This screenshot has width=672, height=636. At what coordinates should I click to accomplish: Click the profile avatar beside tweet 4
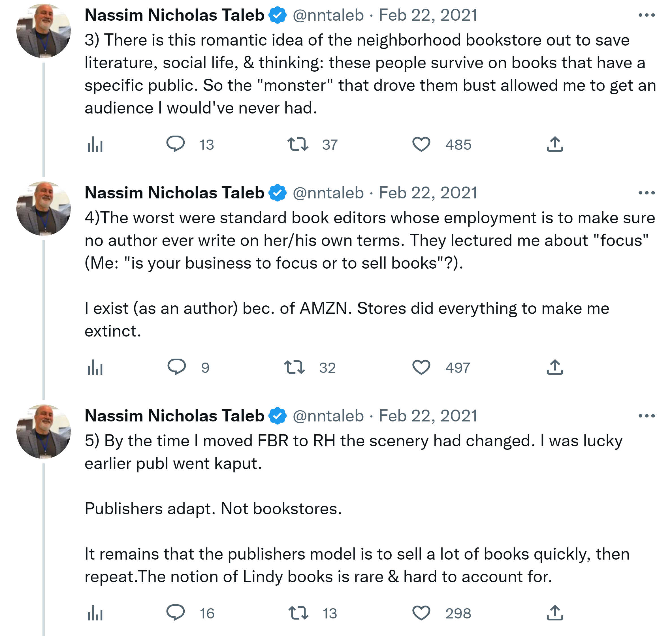point(43,209)
